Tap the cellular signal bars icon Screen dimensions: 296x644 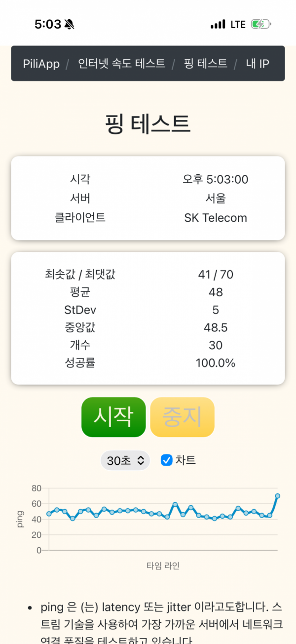tap(218, 24)
